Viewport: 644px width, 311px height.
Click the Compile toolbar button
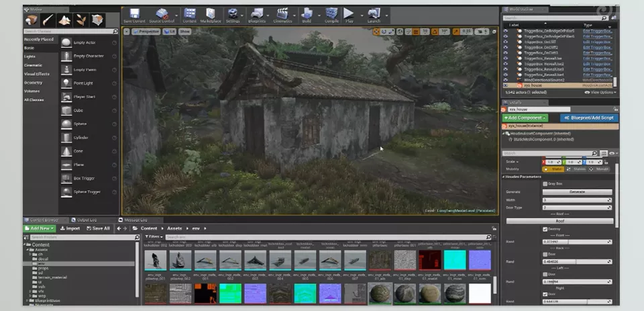pyautogui.click(x=331, y=15)
